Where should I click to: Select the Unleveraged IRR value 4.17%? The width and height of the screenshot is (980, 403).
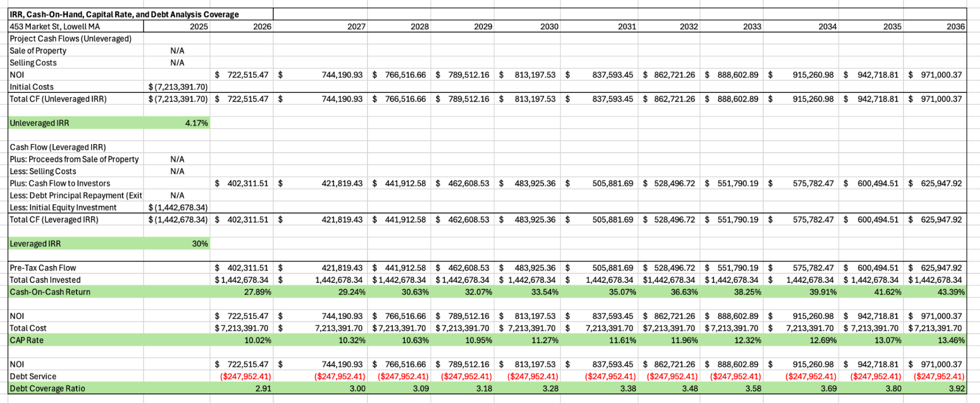177,123
